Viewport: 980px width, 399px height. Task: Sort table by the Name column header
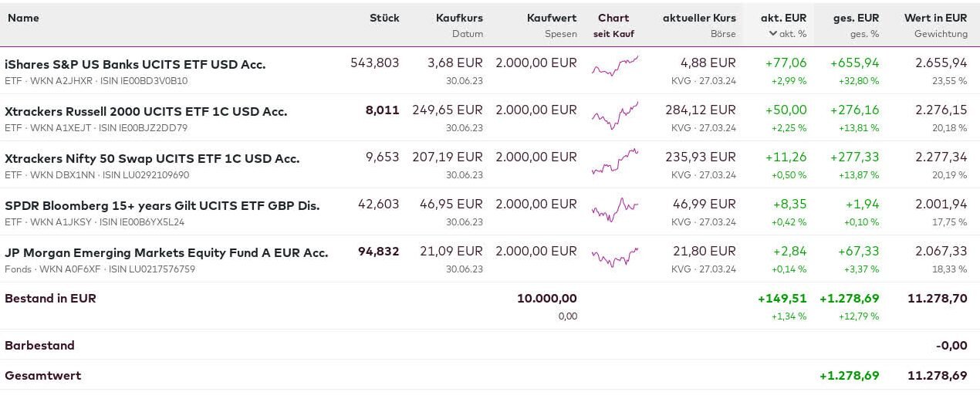click(23, 18)
